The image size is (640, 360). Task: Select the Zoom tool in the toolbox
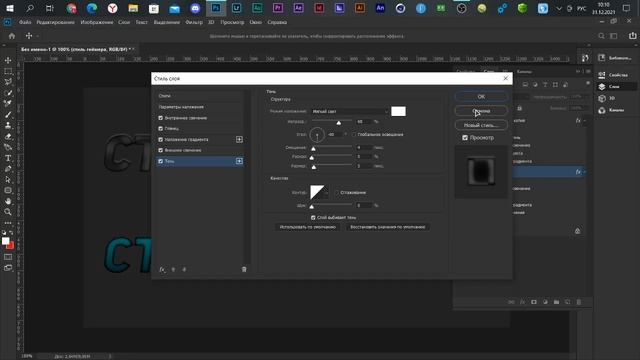pyautogui.click(x=8, y=212)
